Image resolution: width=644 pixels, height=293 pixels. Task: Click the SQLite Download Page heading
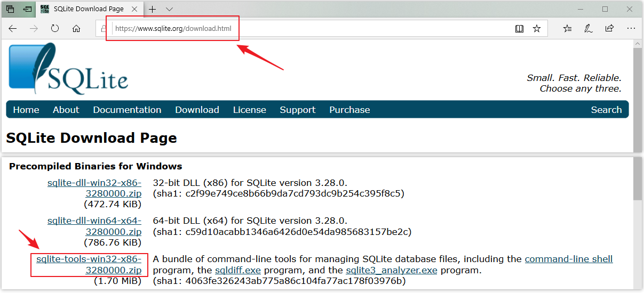pos(91,138)
